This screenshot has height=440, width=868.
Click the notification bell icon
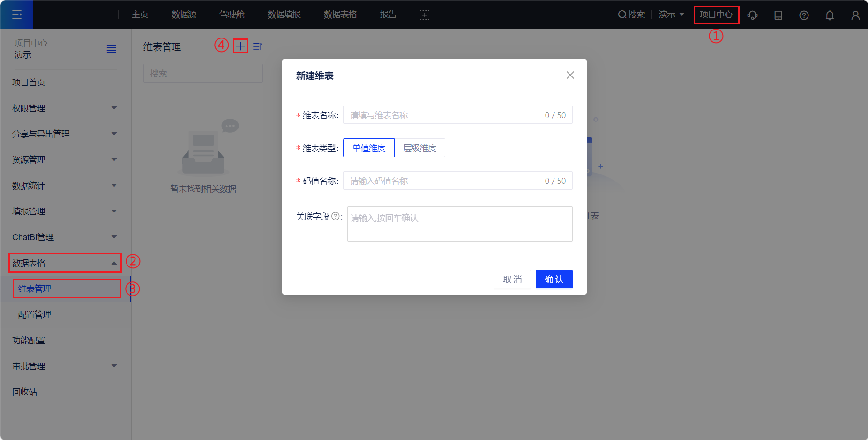click(x=829, y=15)
